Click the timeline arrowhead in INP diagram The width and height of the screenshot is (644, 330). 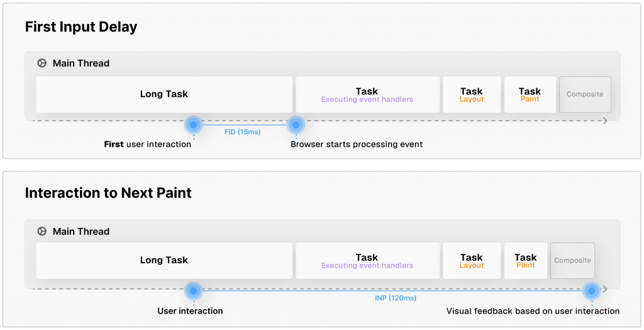[605, 290]
